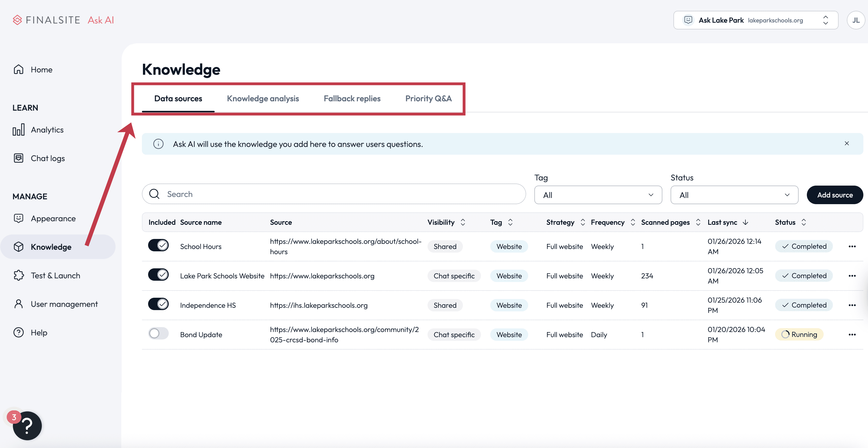Click the Appearance sidebar icon
The width and height of the screenshot is (868, 448).
pos(19,218)
